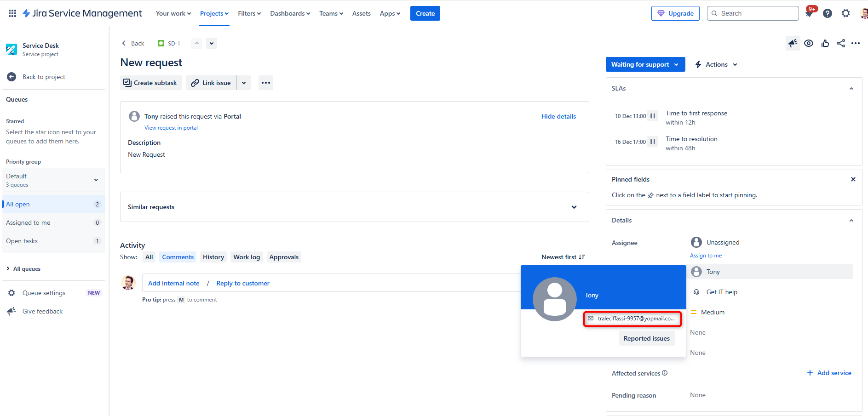Click the Pending reason None value
This screenshot has height=416, width=868.
click(x=698, y=395)
